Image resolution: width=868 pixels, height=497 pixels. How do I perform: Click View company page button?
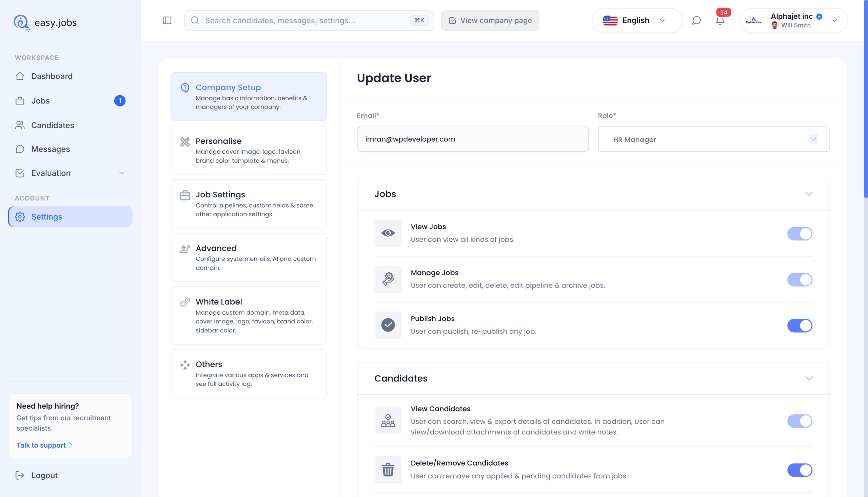(x=490, y=20)
